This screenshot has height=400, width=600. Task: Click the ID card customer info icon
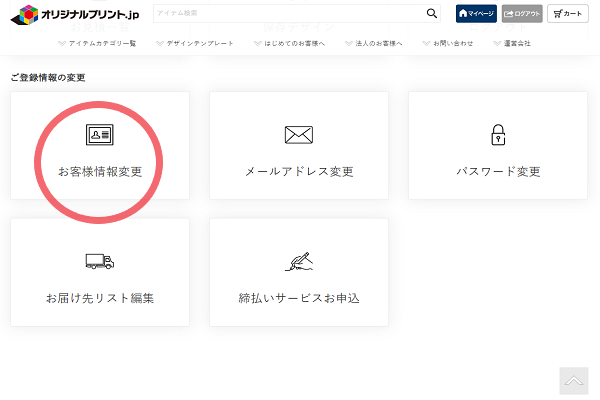click(x=100, y=135)
